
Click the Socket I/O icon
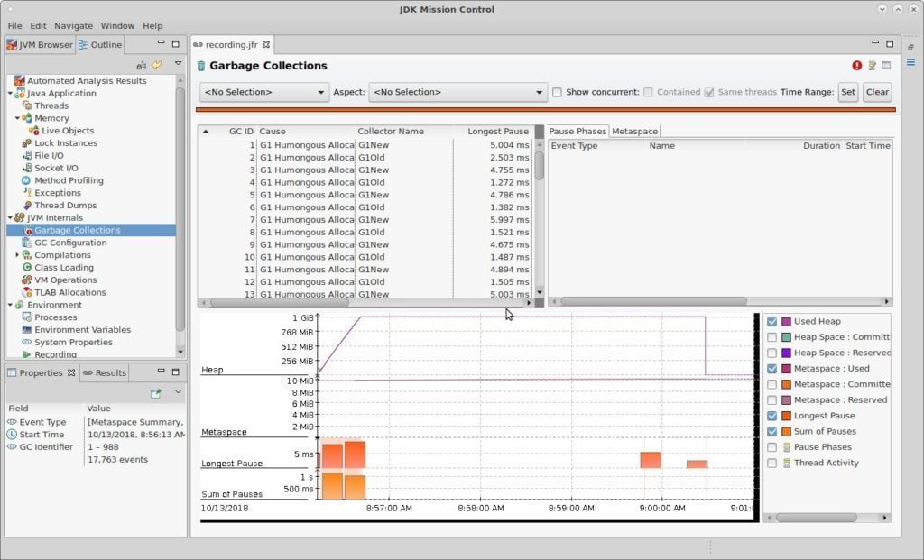27,168
